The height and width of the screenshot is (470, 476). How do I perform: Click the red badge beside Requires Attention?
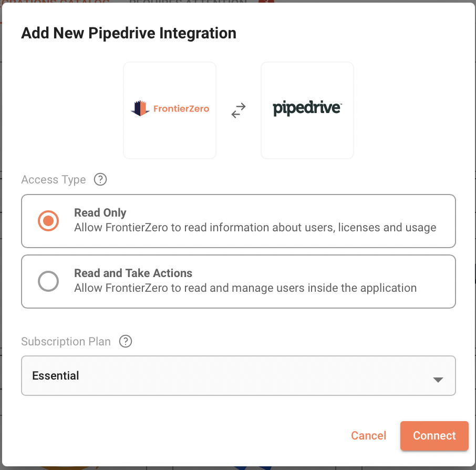tap(266, 2)
